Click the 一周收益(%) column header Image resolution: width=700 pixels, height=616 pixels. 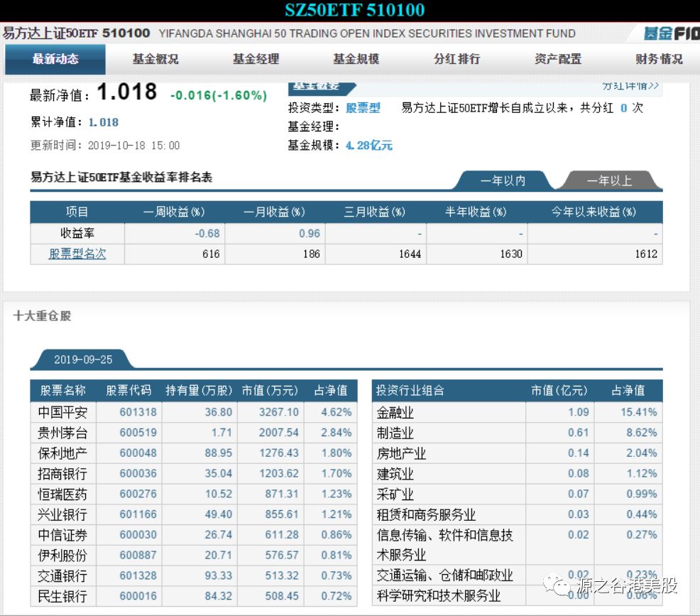click(174, 212)
